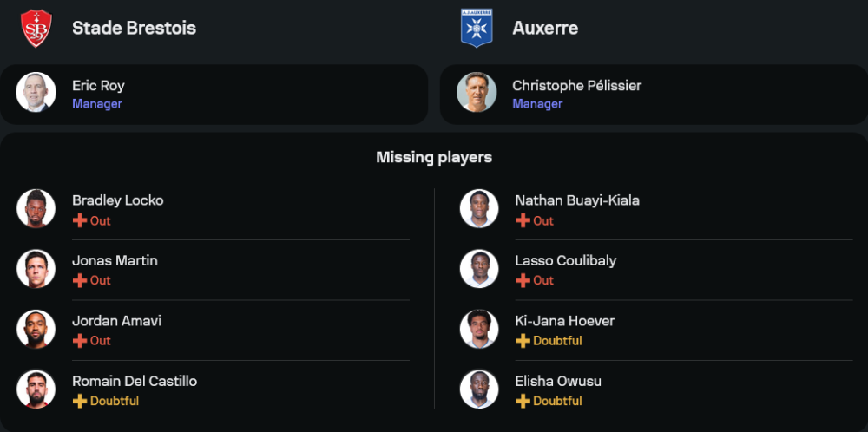Click the Auxerre club crest

point(477,28)
